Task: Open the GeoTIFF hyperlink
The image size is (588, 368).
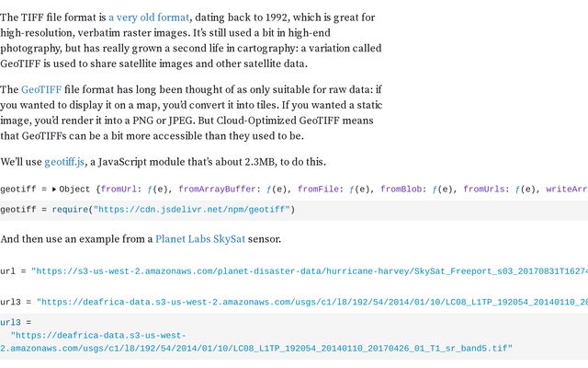Action: point(41,89)
